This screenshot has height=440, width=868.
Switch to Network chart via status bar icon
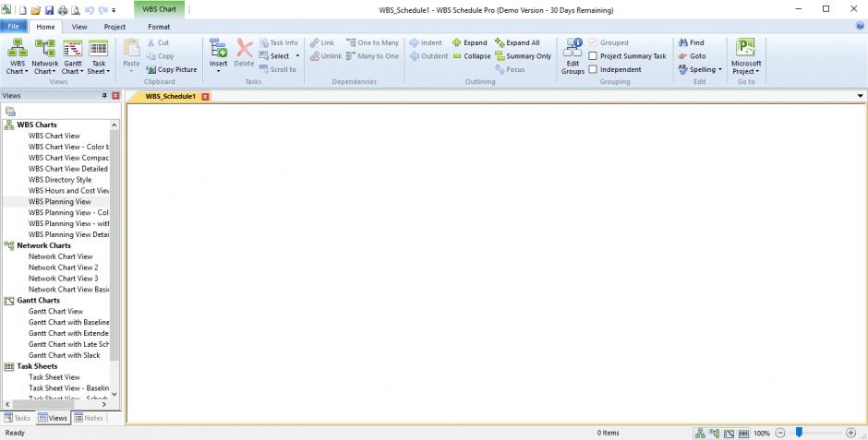[715, 433]
